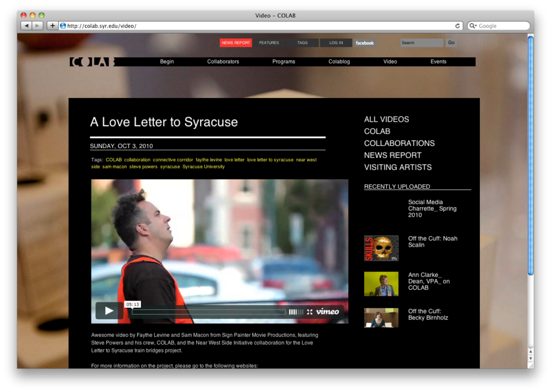Select the NEWS REPORT sidebar category
This screenshot has width=551, height=392.
pyautogui.click(x=392, y=155)
